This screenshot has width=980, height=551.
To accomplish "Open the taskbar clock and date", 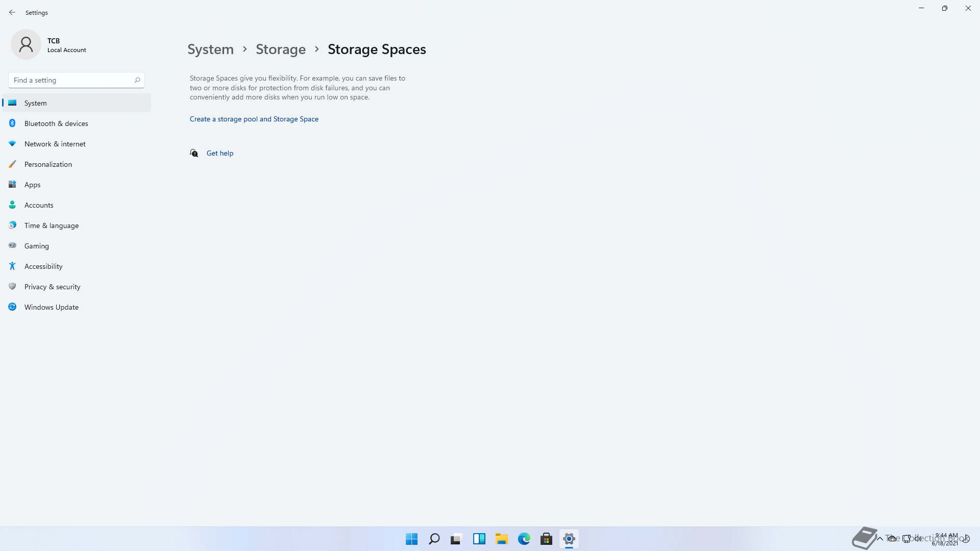I will click(x=946, y=539).
